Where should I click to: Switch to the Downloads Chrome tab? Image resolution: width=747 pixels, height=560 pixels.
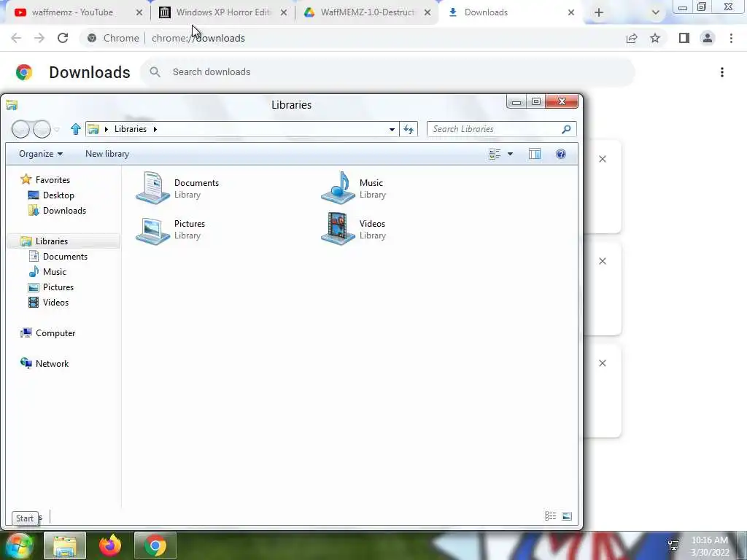pos(510,12)
